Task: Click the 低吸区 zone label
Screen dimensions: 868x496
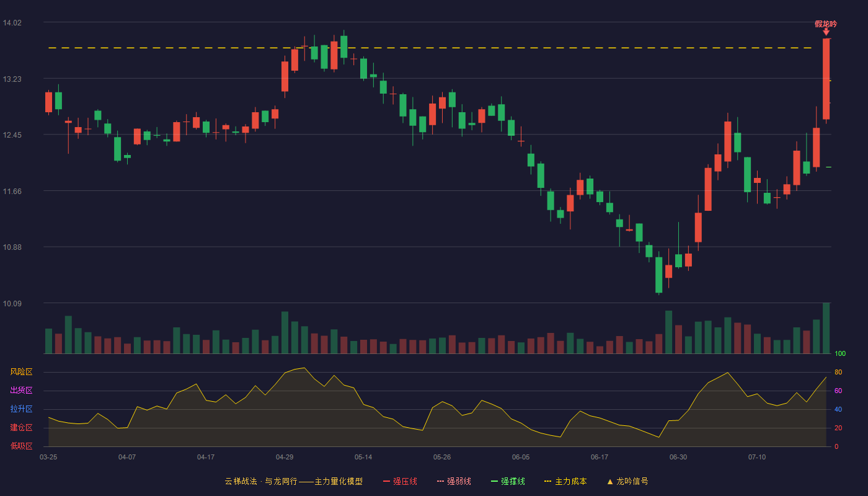Action: 21,446
